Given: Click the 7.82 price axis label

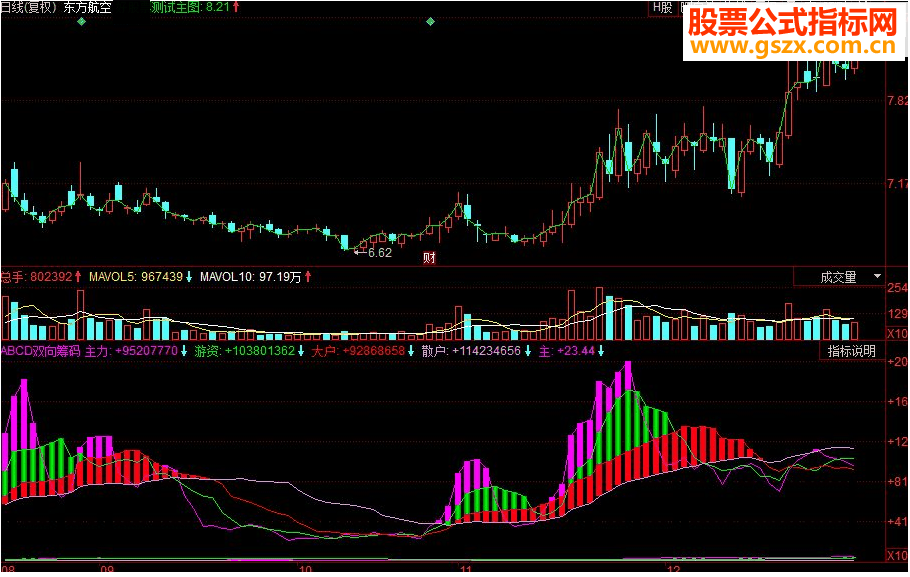Looking at the screenshot, I should pyautogui.click(x=898, y=101).
